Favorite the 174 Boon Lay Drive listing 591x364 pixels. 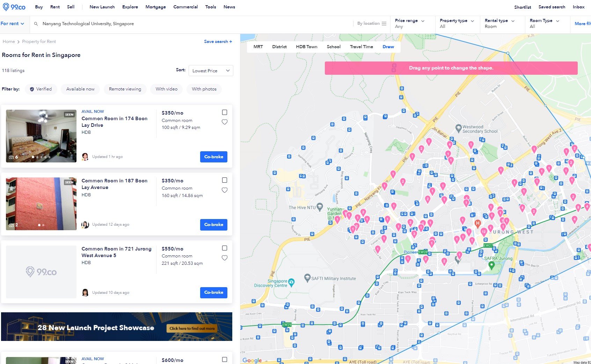tap(225, 122)
